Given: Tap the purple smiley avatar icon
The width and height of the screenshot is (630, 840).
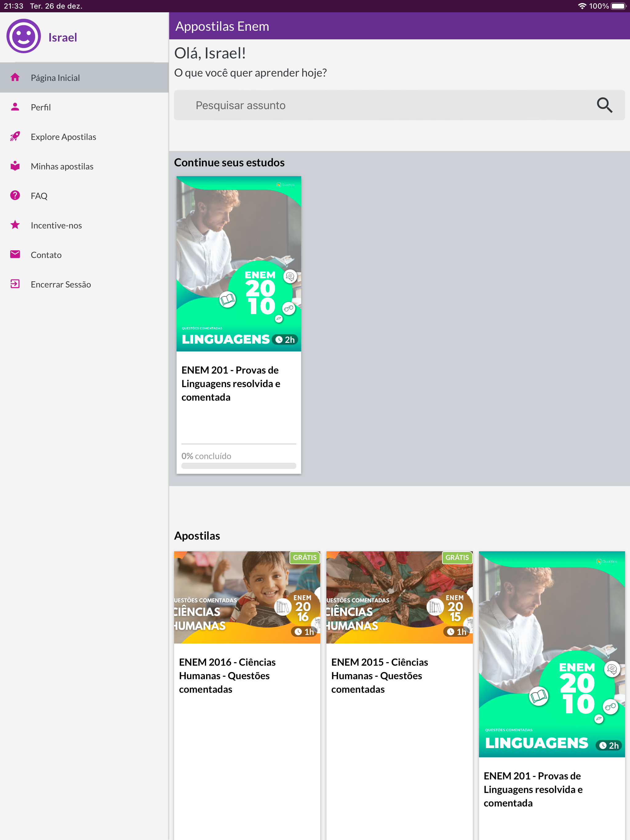Looking at the screenshot, I should pyautogui.click(x=24, y=36).
